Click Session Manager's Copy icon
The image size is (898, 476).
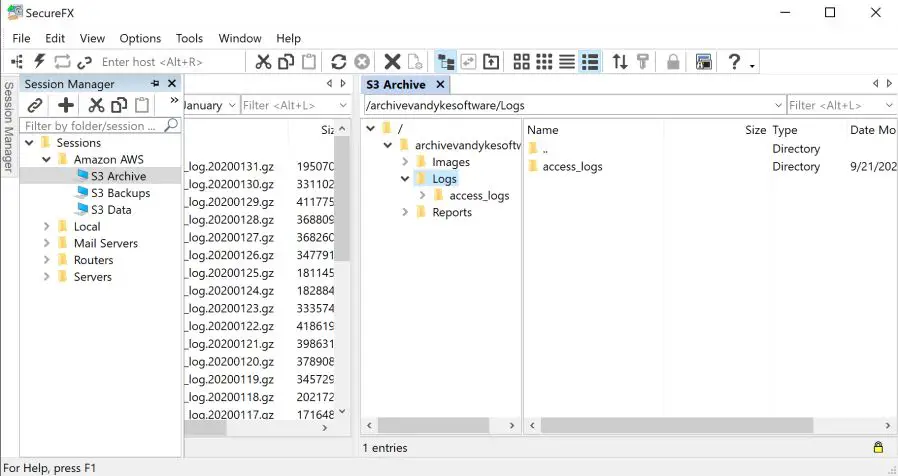click(x=119, y=105)
